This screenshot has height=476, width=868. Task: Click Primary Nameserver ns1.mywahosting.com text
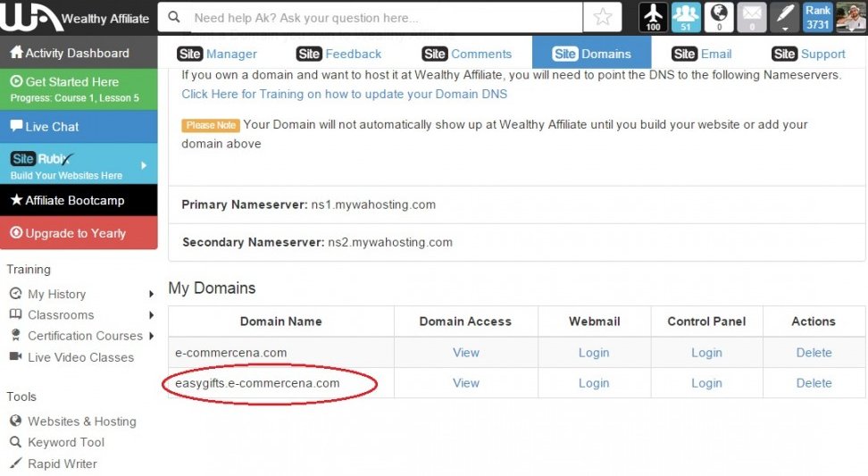pyautogui.click(x=308, y=205)
